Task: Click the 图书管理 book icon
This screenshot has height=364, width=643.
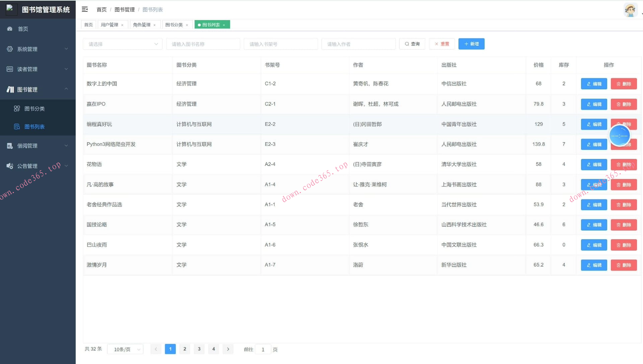Action: 10,89
